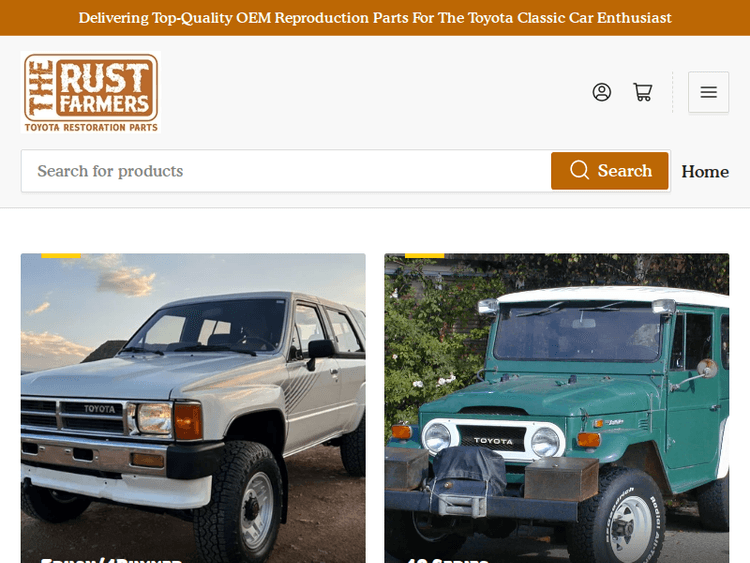Image resolution: width=750 pixels, height=563 pixels.
Task: Open the shopping cart icon
Action: pos(642,92)
